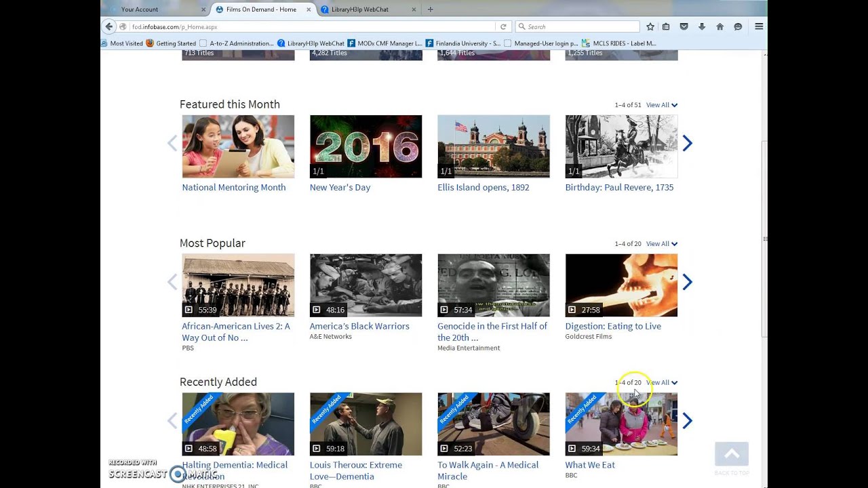Open the What We Eat title link
Viewport: 868px width, 488px height.
click(590, 466)
